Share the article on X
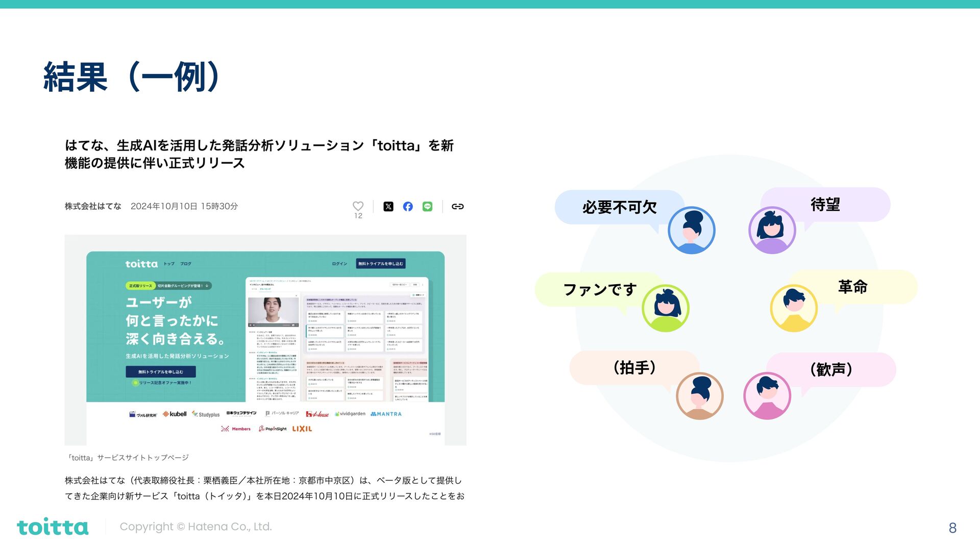 388,206
